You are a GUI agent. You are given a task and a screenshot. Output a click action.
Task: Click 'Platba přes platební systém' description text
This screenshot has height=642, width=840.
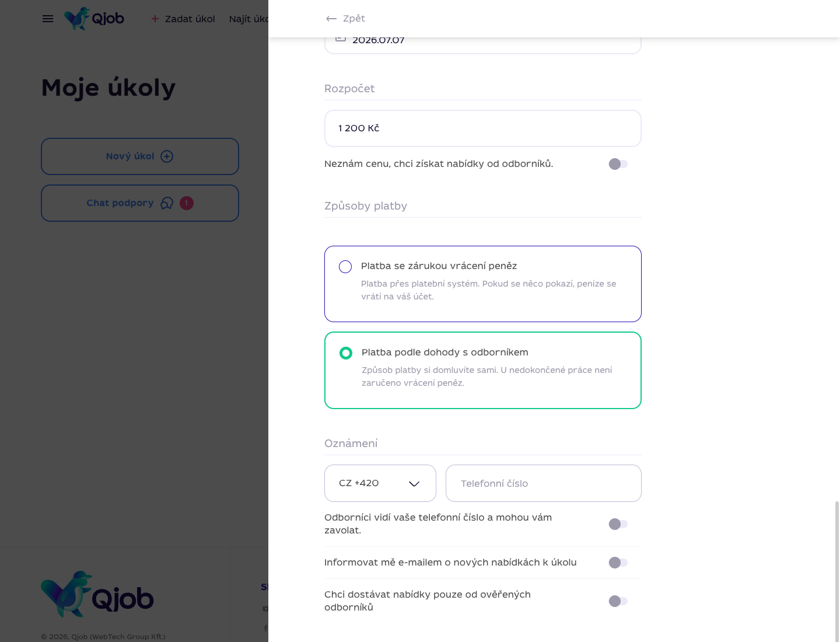click(489, 290)
